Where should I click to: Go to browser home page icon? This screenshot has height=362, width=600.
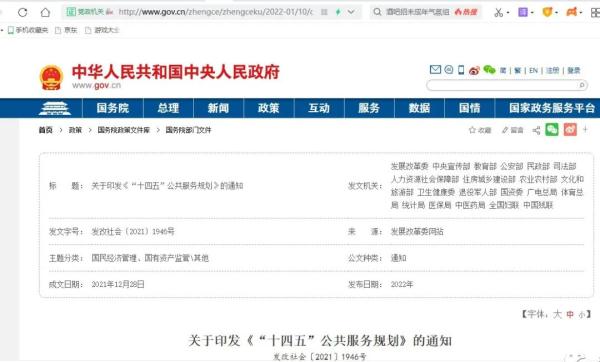45,12
